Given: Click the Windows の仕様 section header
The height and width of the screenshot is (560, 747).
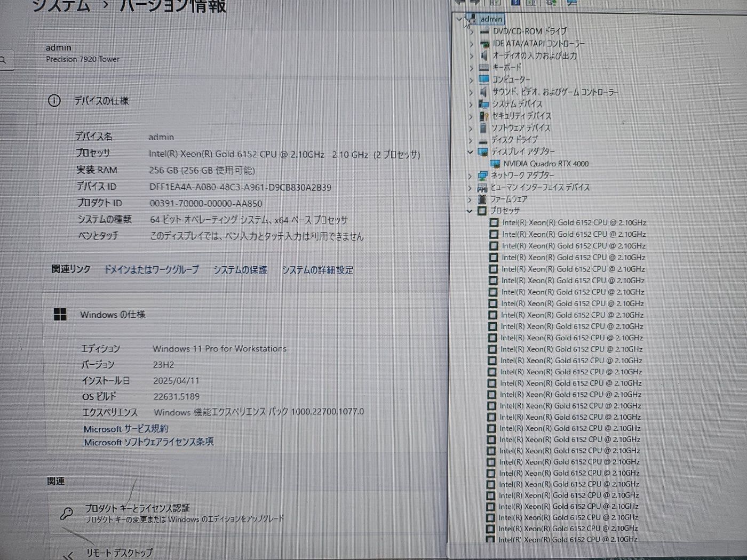Looking at the screenshot, I should click(x=113, y=315).
